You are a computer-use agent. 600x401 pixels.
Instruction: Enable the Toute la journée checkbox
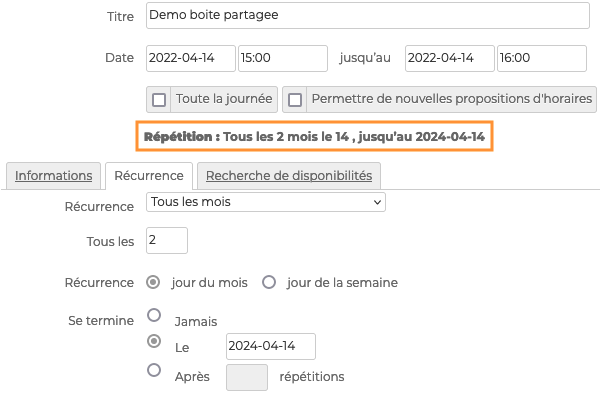point(159,100)
